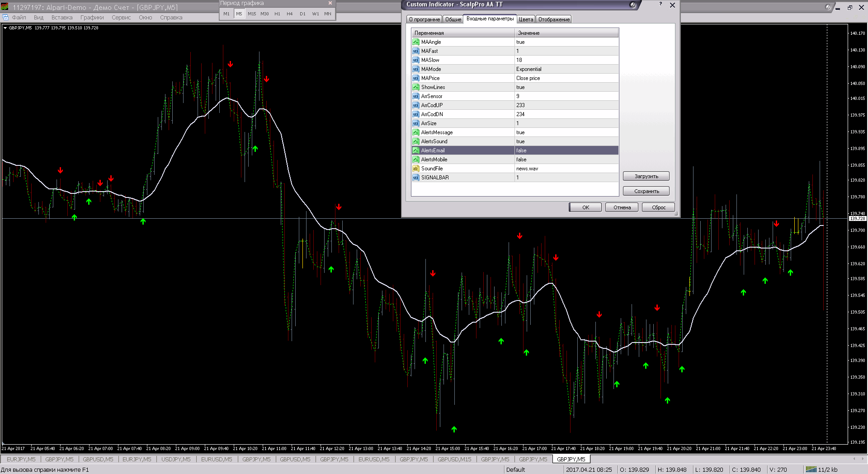Click the MAAngle boolean parameter icon
The width and height of the screenshot is (868, 474).
click(415, 42)
